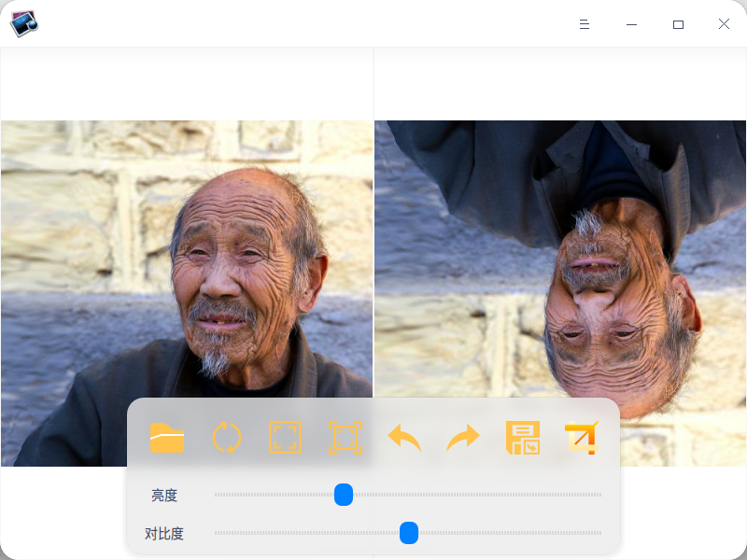
Task: Click the contrast track left of its handle
Action: (307, 533)
